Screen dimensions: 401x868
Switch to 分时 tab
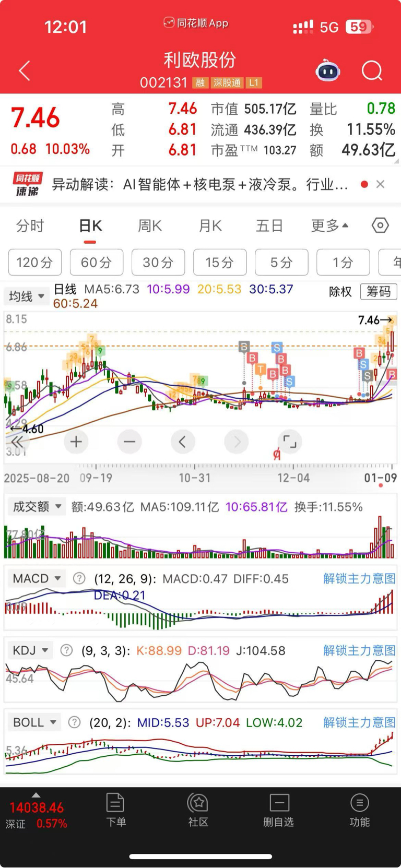click(x=30, y=225)
